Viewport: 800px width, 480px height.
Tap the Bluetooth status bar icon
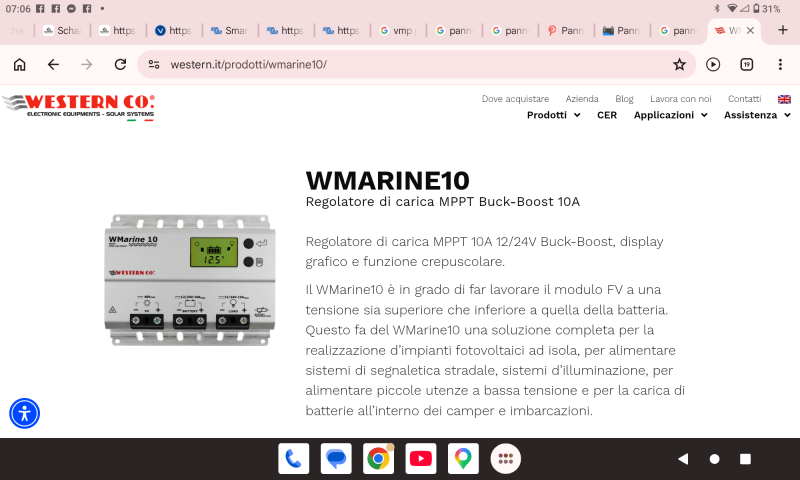pyautogui.click(x=717, y=9)
